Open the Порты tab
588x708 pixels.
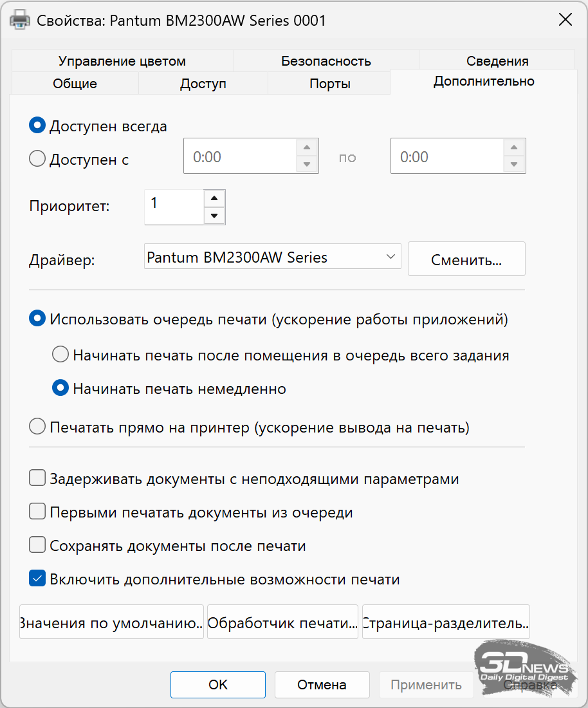click(x=329, y=84)
